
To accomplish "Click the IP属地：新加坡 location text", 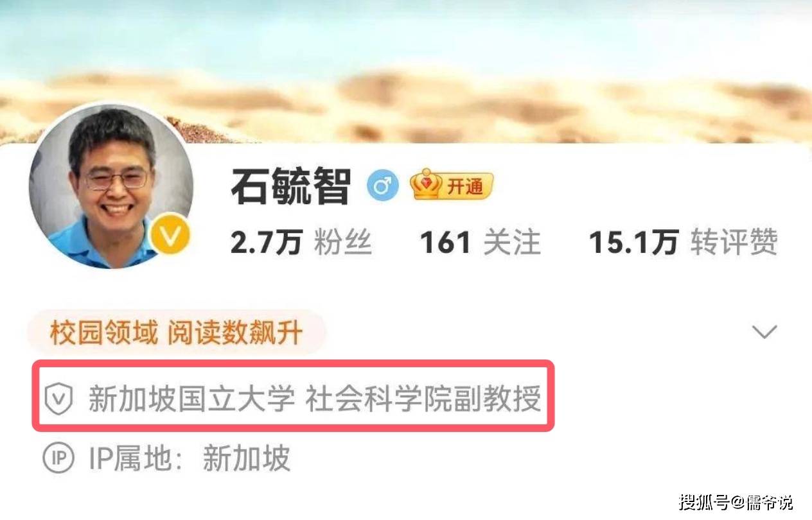I will click(189, 458).
